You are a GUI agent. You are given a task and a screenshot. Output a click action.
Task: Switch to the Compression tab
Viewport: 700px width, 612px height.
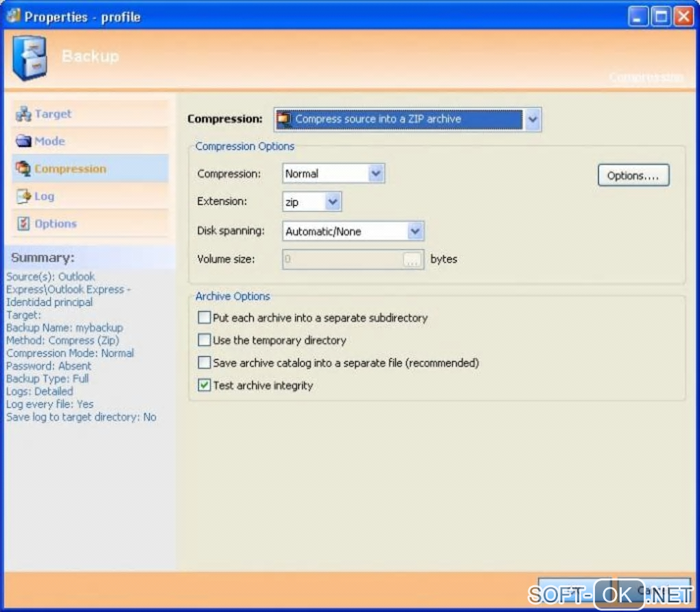coord(90,169)
